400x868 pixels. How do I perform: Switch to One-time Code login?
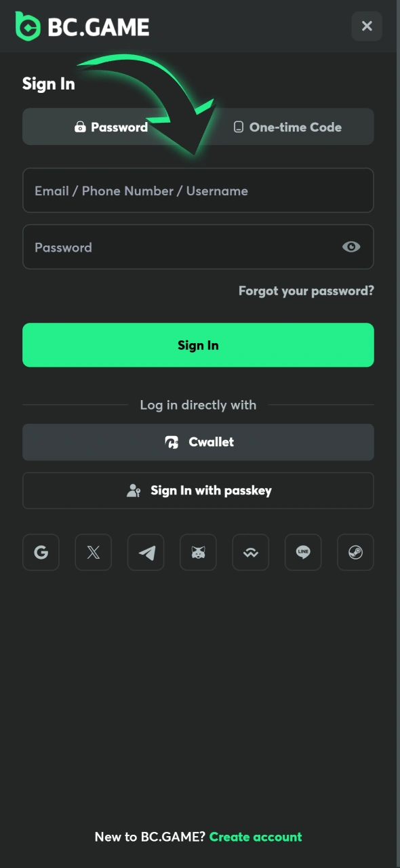pos(288,127)
